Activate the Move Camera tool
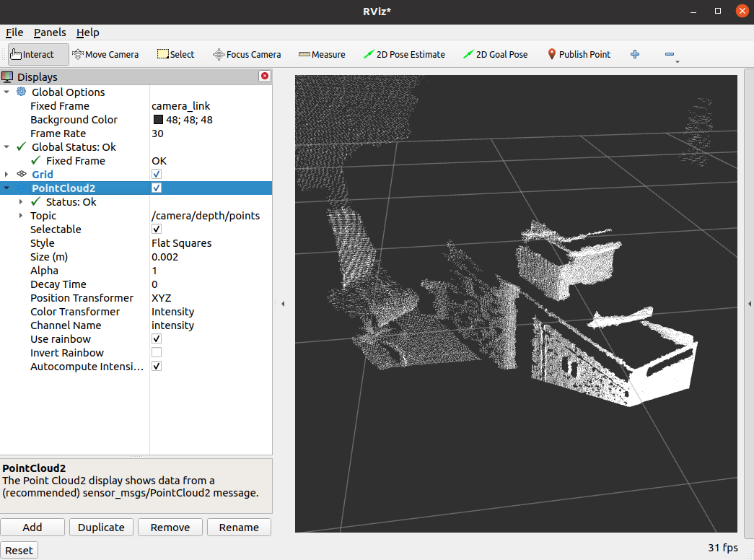 point(105,54)
